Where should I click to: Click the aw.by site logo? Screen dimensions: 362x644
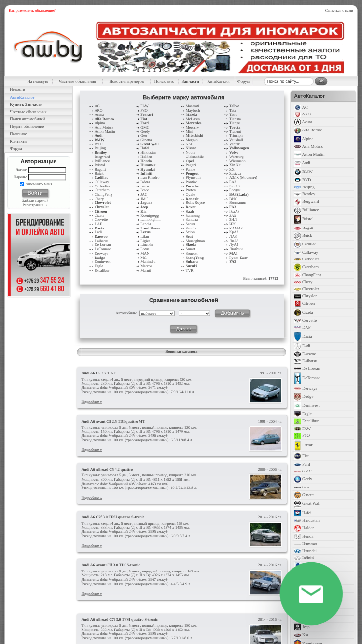[48, 47]
